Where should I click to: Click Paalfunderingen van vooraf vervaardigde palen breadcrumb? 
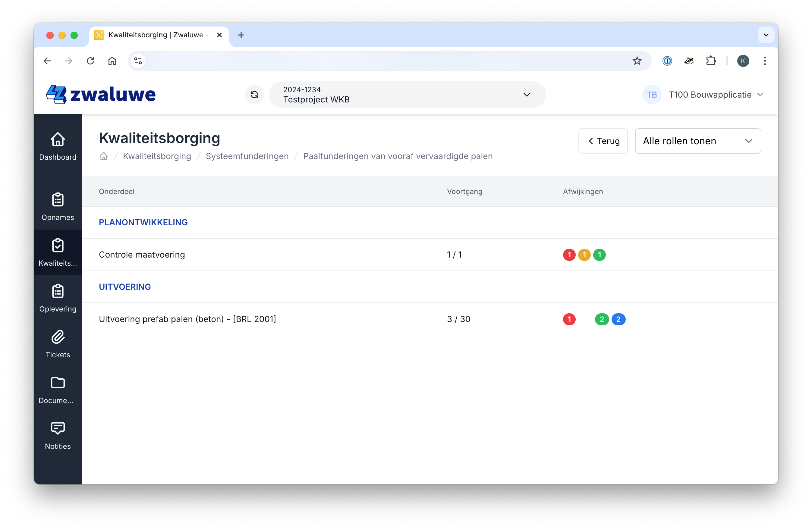pyautogui.click(x=398, y=156)
